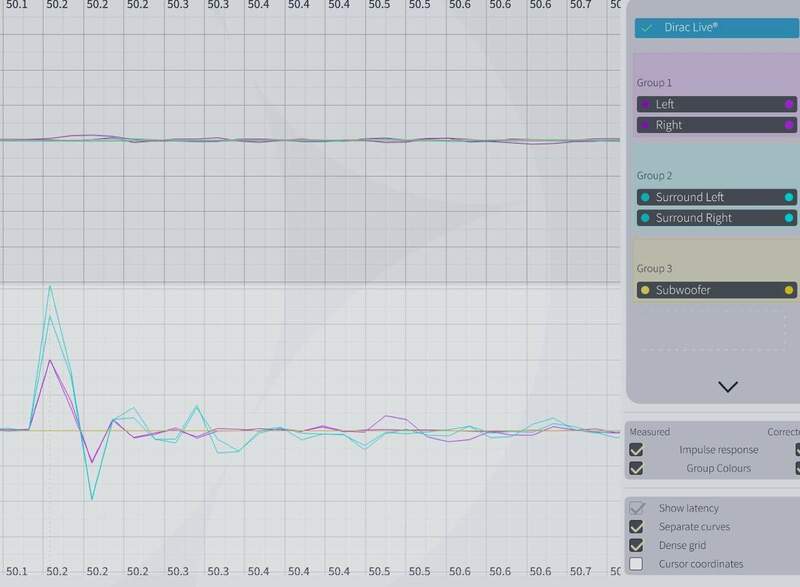Click the right-side dot on the Subwoofer channel
Image resolution: width=800 pixels, height=587 pixels.
(789, 290)
